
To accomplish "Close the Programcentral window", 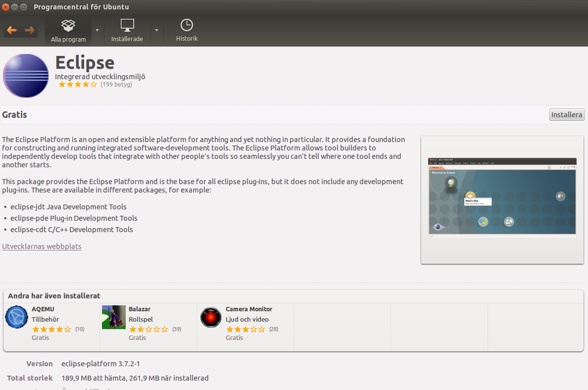I will pos(6,7).
